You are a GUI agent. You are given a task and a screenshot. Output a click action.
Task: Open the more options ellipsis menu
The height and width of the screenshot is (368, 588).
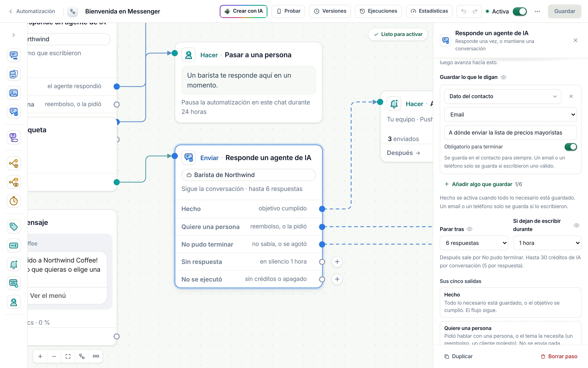click(x=537, y=11)
